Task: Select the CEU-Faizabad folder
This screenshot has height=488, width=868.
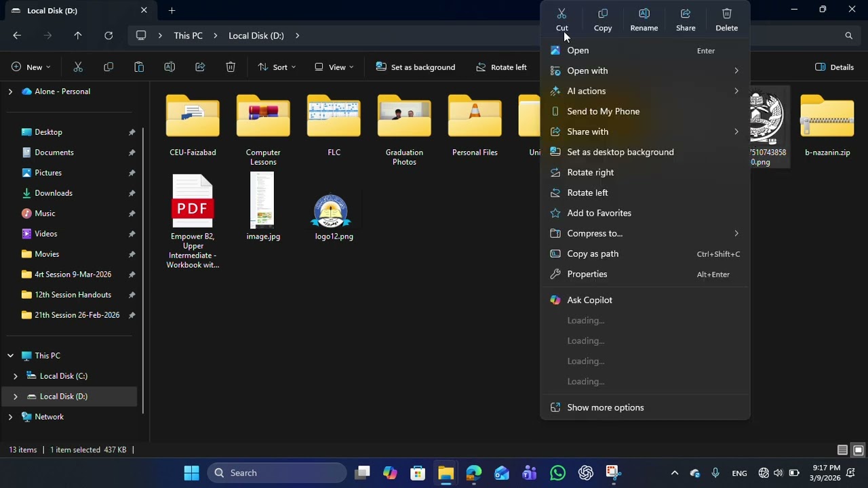Action: (x=193, y=125)
